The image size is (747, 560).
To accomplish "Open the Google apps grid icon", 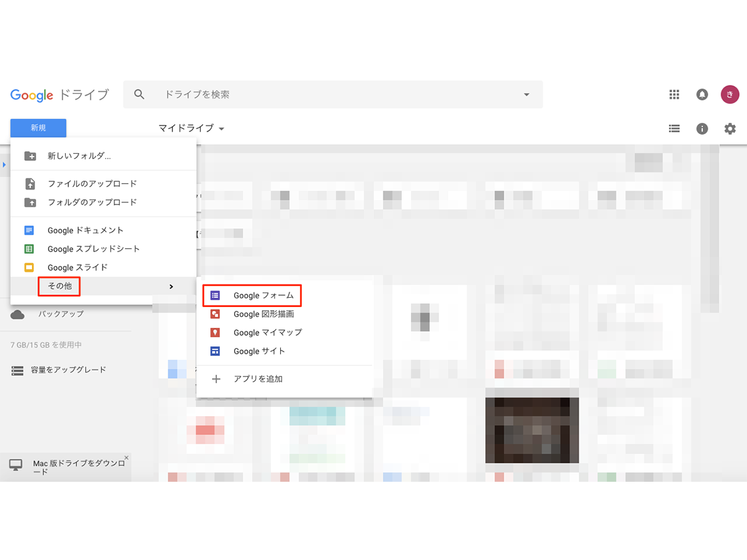I will pos(674,94).
